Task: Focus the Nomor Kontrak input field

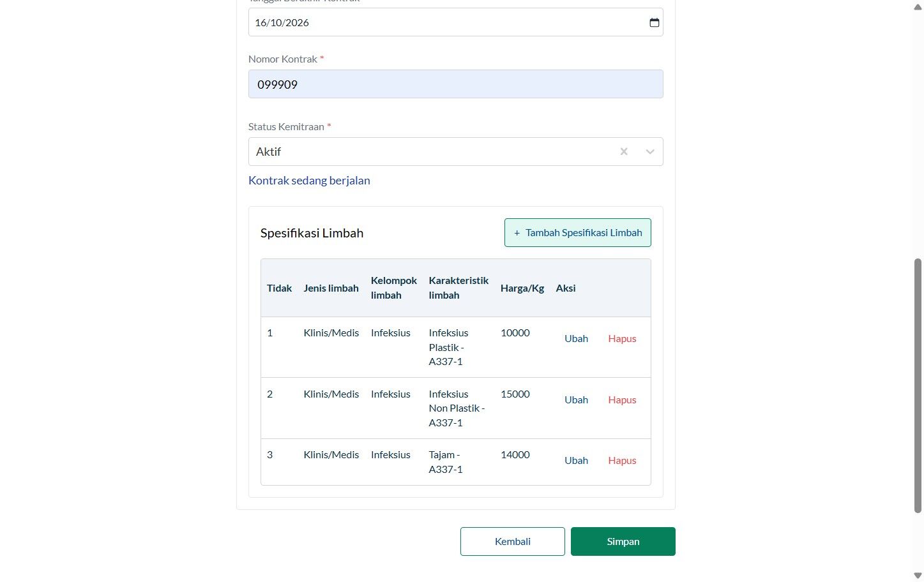Action: click(456, 84)
